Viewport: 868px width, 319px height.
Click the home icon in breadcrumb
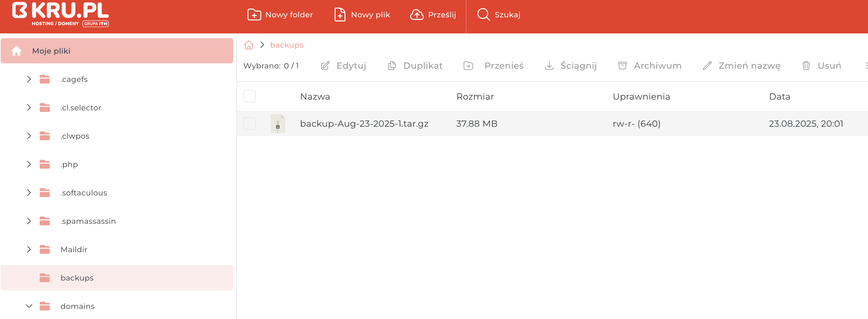[x=249, y=45]
